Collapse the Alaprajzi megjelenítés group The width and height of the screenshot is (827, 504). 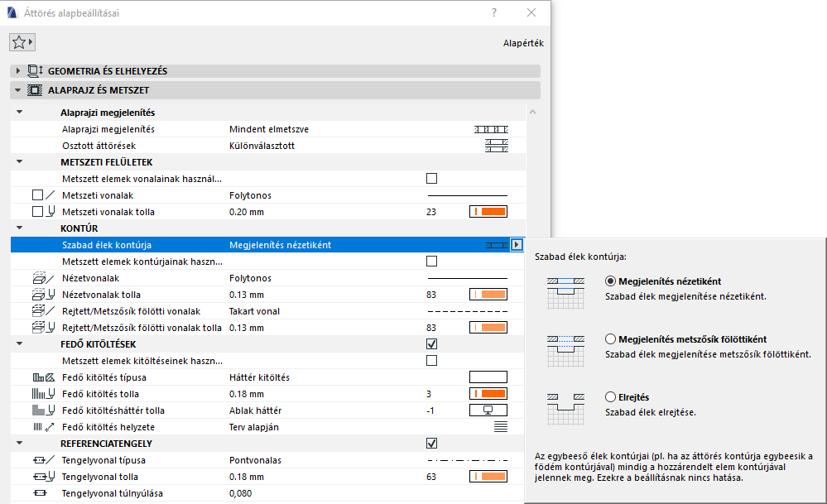coord(20,113)
